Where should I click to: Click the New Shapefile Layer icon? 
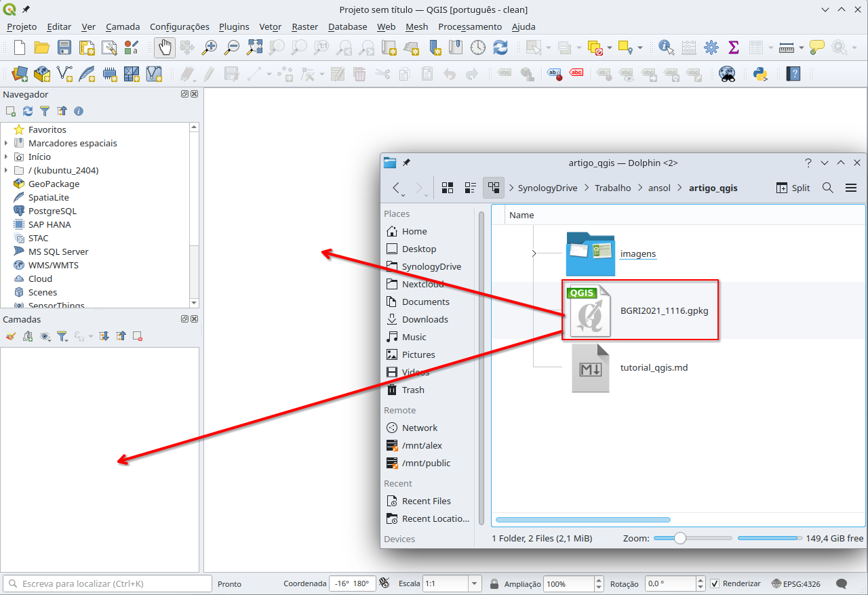point(64,73)
